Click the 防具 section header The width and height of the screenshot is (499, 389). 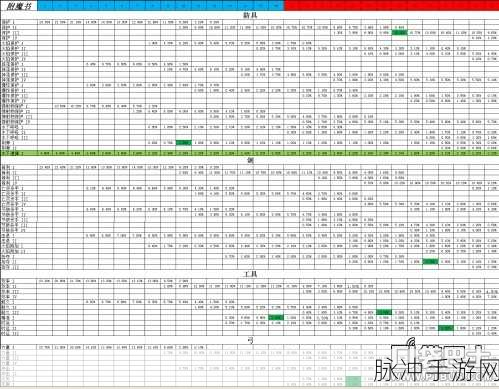250,15
